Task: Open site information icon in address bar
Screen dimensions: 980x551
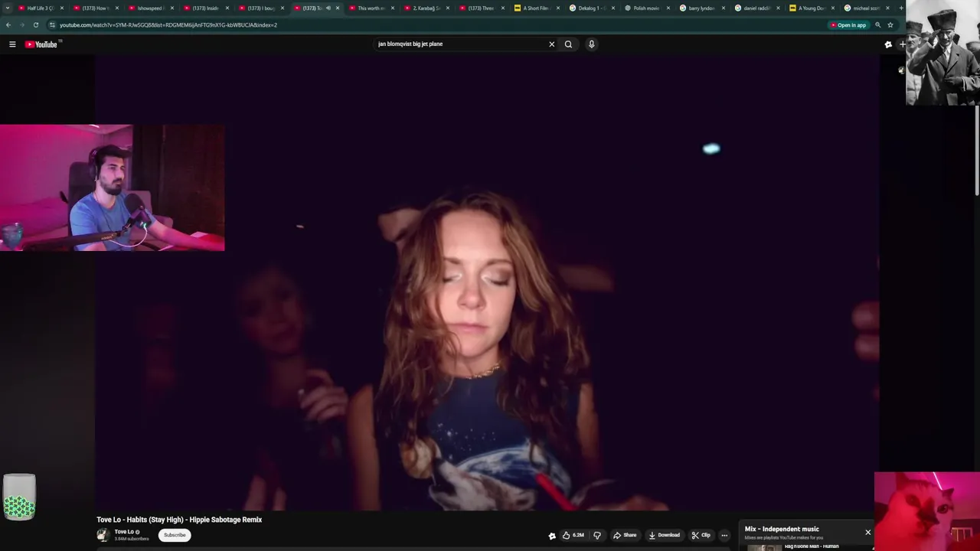Action: point(52,24)
